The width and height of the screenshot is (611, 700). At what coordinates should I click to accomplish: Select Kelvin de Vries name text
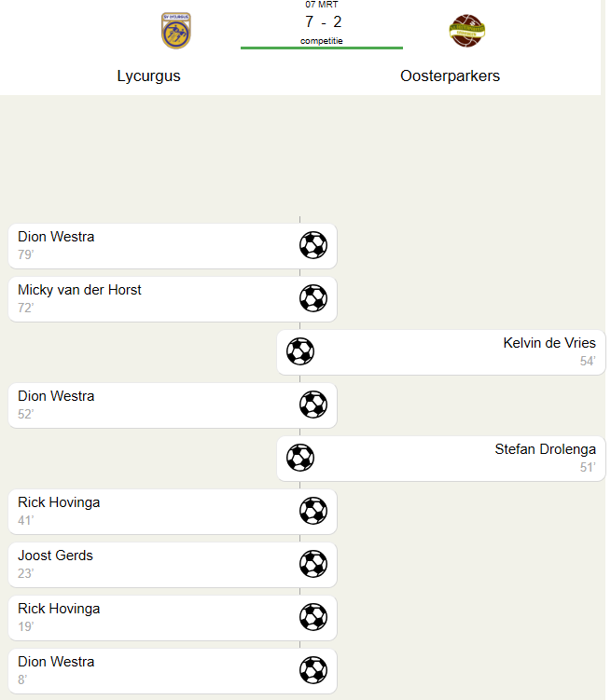coord(549,343)
